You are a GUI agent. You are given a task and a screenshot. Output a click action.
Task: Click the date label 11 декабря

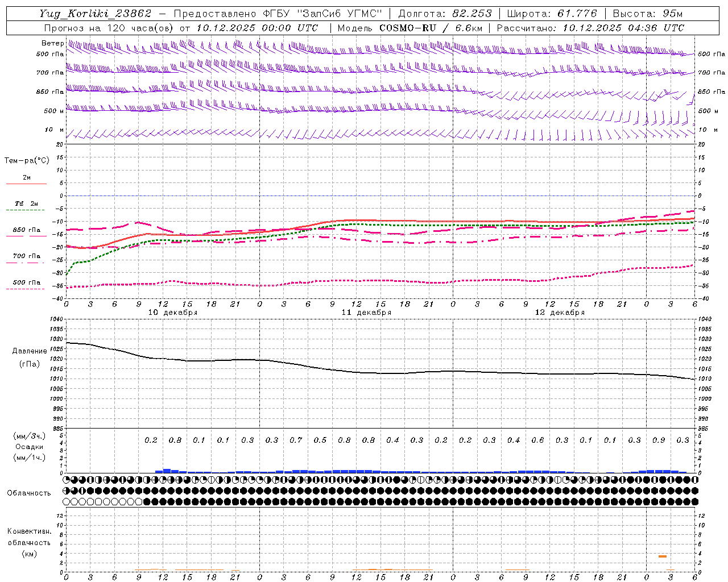[366, 313]
